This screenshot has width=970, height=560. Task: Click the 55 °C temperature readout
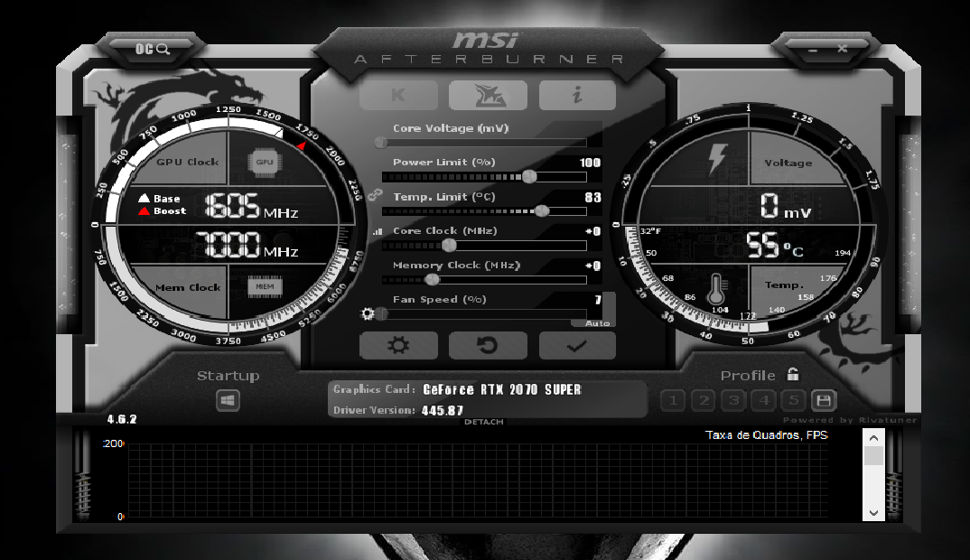[775, 245]
